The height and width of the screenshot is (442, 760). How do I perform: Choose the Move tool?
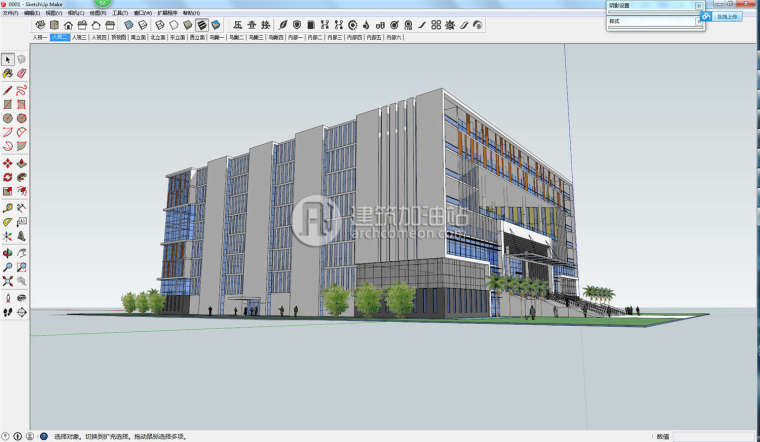[x=8, y=162]
